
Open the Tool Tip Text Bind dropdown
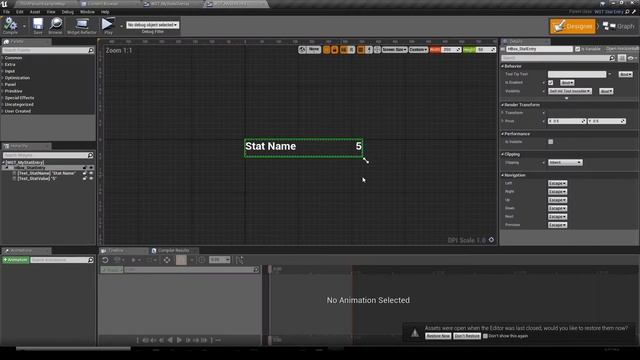click(x=625, y=74)
